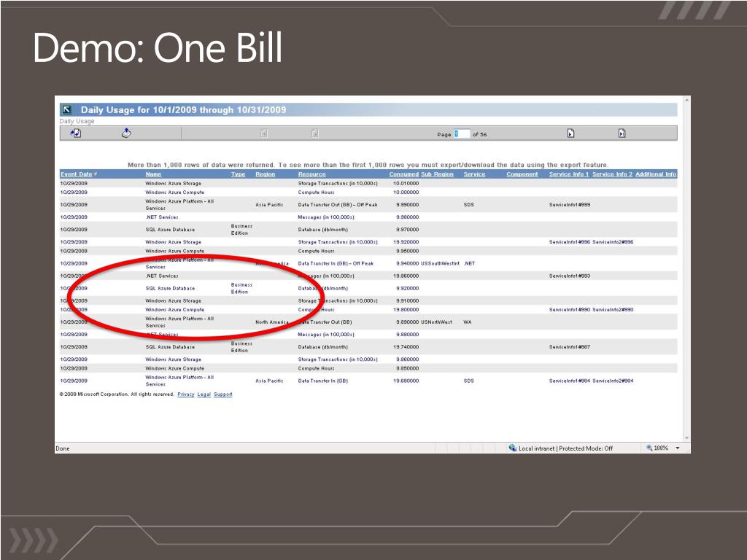
Task: Click the ServiceInfo1#993 cell
Action: pyautogui.click(x=569, y=276)
